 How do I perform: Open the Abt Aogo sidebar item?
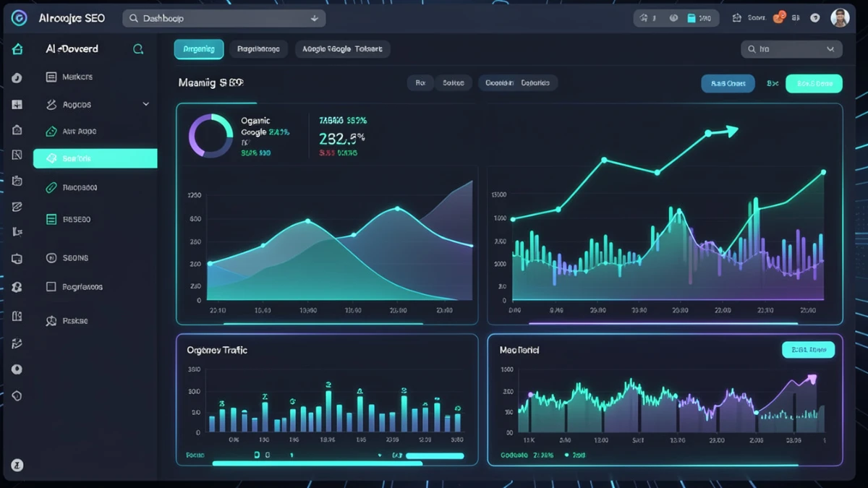point(71,132)
